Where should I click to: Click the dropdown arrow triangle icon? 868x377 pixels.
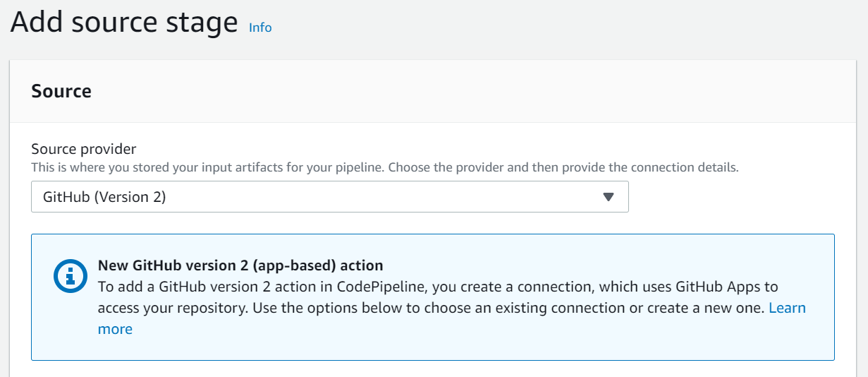609,197
